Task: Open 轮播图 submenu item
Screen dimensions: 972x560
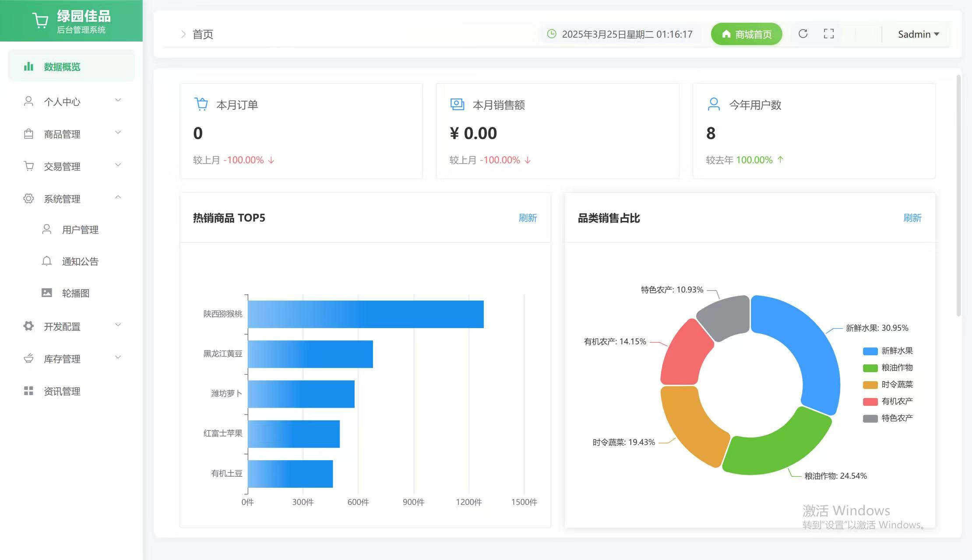Action: [71, 293]
